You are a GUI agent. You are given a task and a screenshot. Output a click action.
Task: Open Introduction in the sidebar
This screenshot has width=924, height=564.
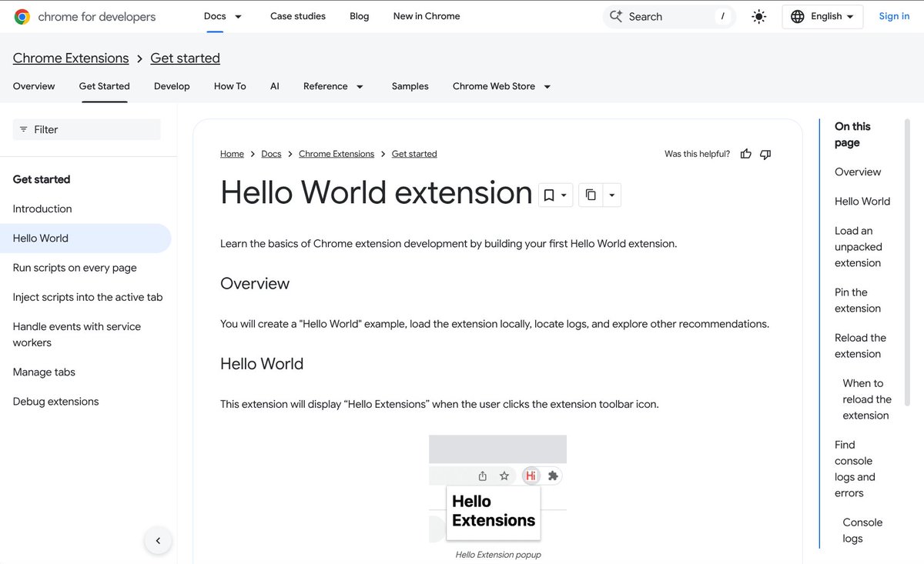[42, 209]
